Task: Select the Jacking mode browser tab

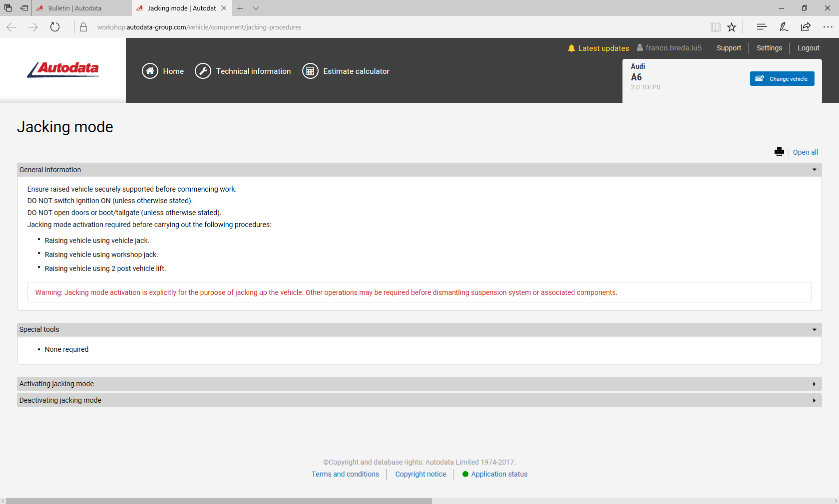Action: coord(182,8)
